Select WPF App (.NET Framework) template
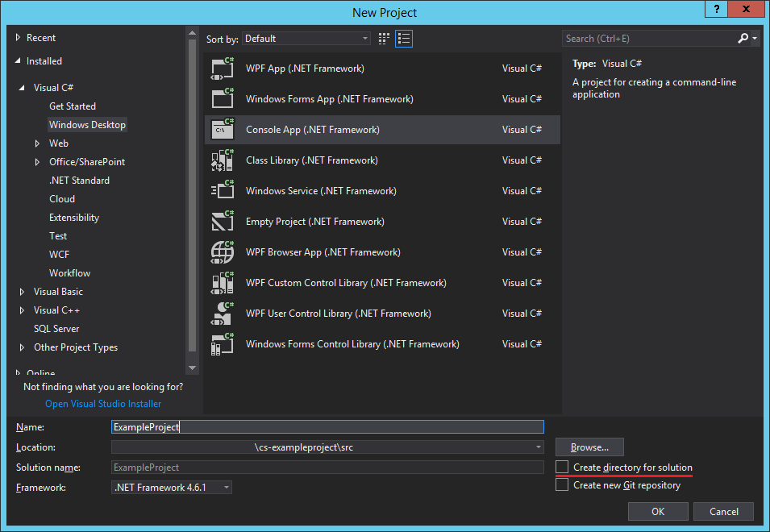The width and height of the screenshot is (770, 532). (x=382, y=69)
